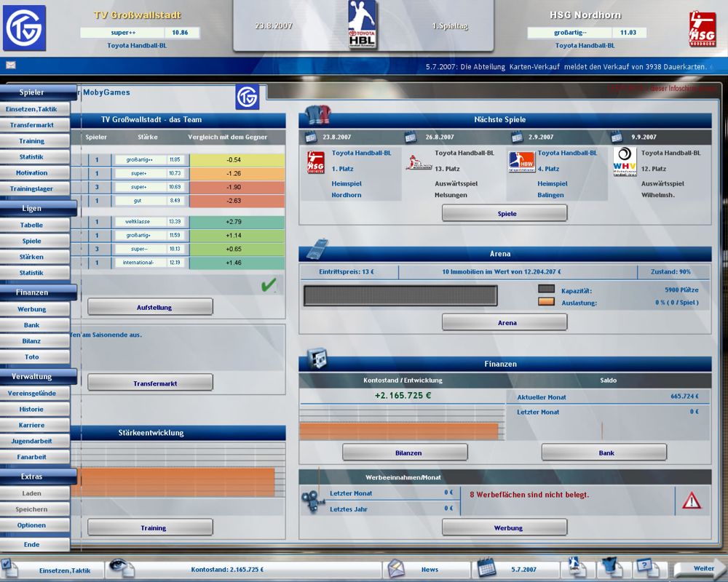Click the red warning triangle in advertising panel
Screen dimensions: 728x582
click(x=691, y=500)
